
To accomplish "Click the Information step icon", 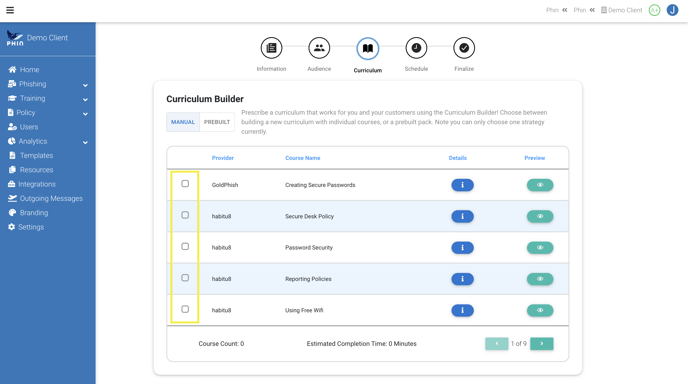I will (271, 48).
